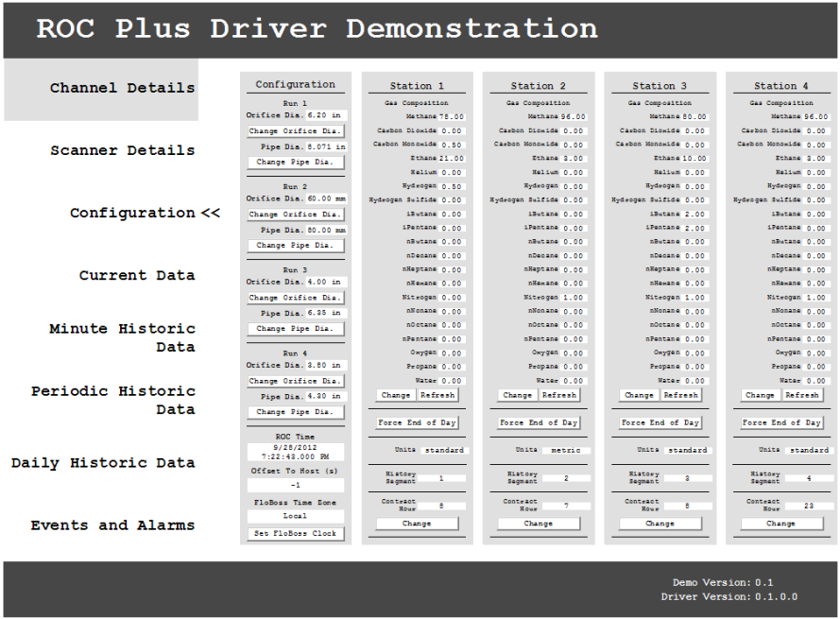840x619 pixels.
Task: Click Station 2 Nitrogen value 1.00
Action: [574, 298]
